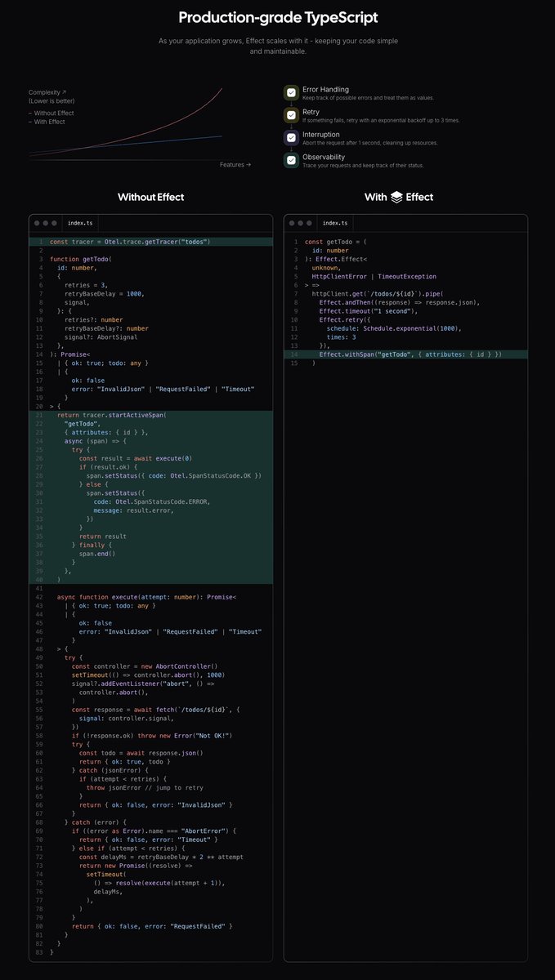Screen dimensions: 555x980
Task: Click 'return tracer.startActiveSpan(' code line
Action: pos(112,415)
